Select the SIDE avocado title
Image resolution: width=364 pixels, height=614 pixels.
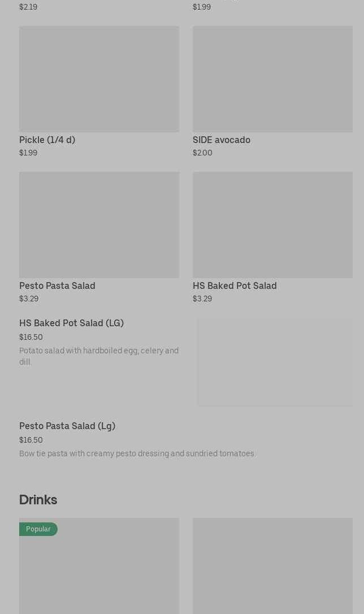pos(221,140)
